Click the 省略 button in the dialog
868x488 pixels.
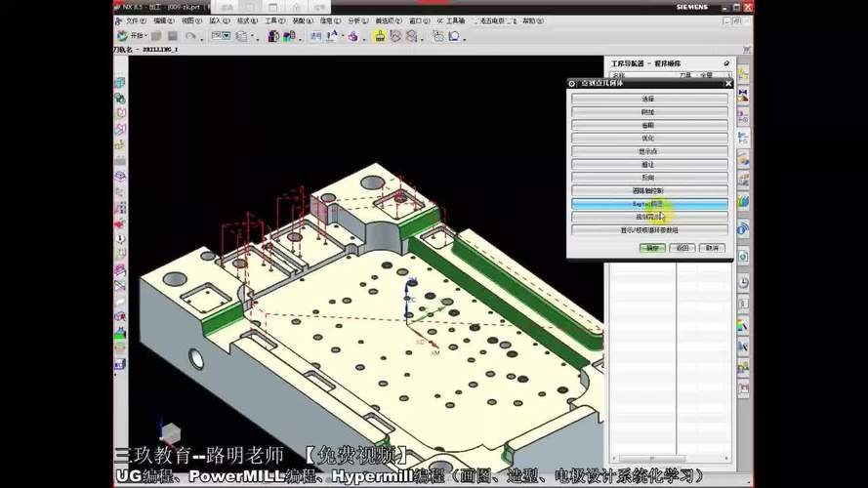pyautogui.click(x=649, y=125)
